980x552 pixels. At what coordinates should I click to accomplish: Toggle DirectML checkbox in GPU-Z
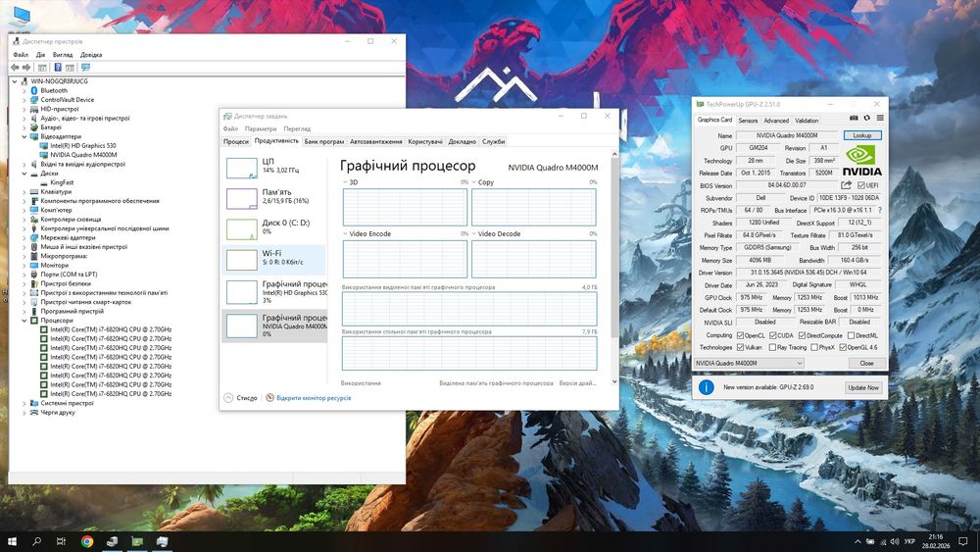pos(851,335)
